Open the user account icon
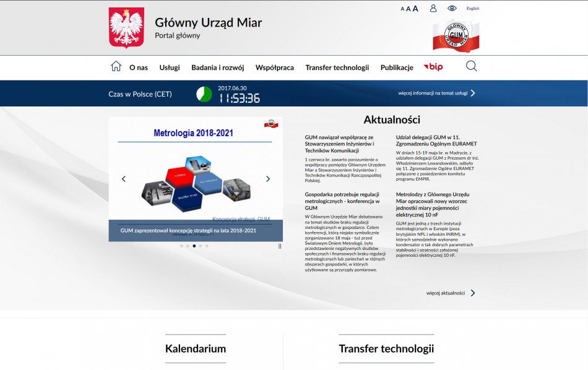Image resolution: width=588 pixels, height=370 pixels. [433, 8]
